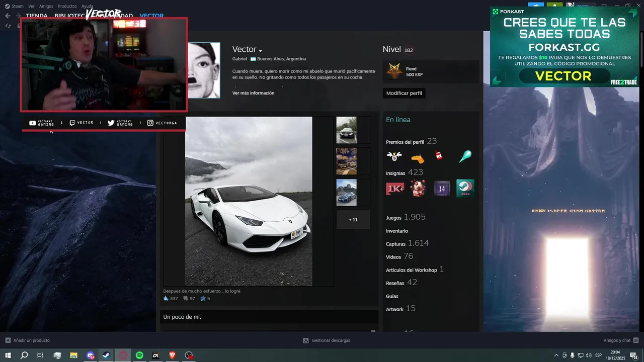The image size is (644, 362).
Task: Click the pink character badge
Action: coord(418,188)
